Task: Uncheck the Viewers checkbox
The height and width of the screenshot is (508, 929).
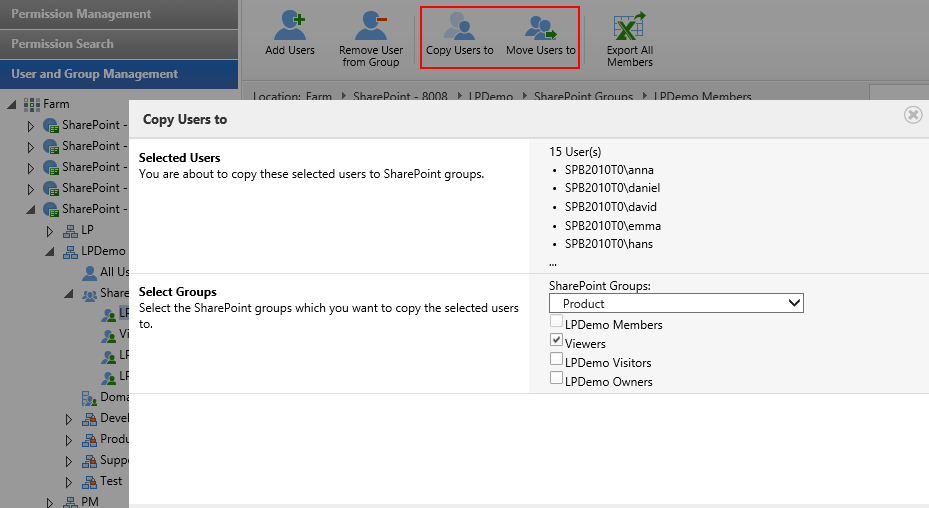Action: (x=556, y=342)
